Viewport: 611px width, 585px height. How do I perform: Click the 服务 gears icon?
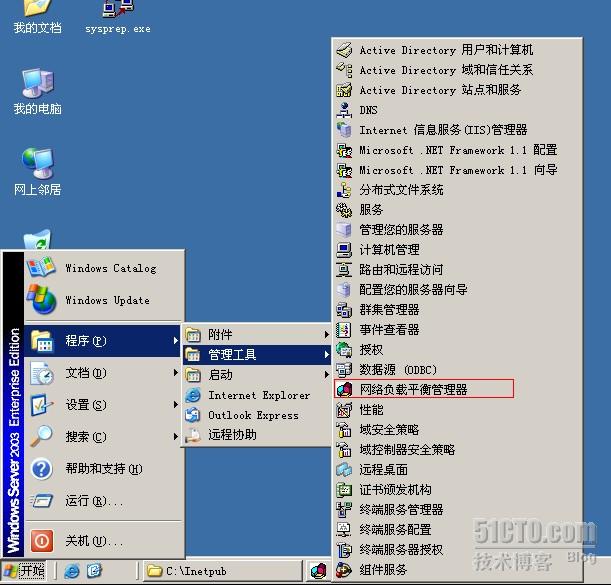(x=344, y=210)
